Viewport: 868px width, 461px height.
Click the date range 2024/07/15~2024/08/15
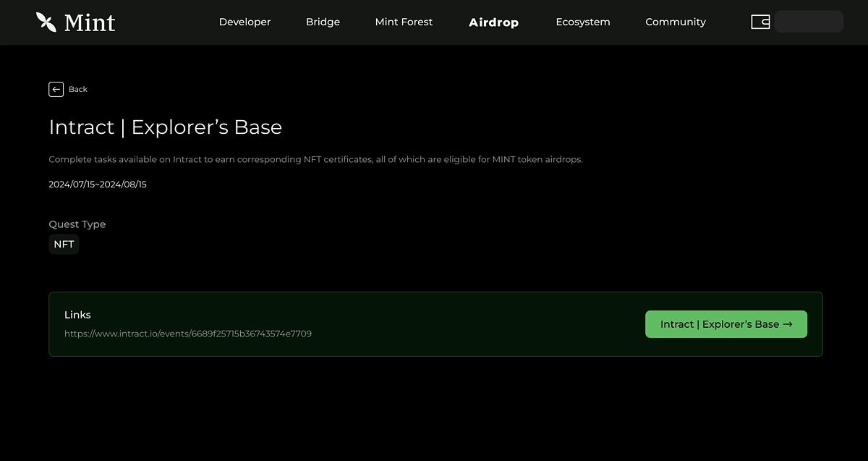[98, 185]
